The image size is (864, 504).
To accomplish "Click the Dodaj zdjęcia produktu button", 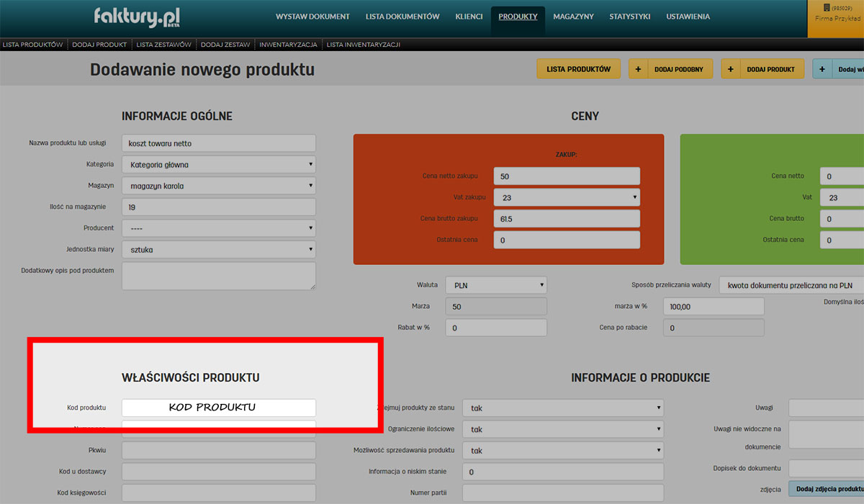I will (827, 489).
